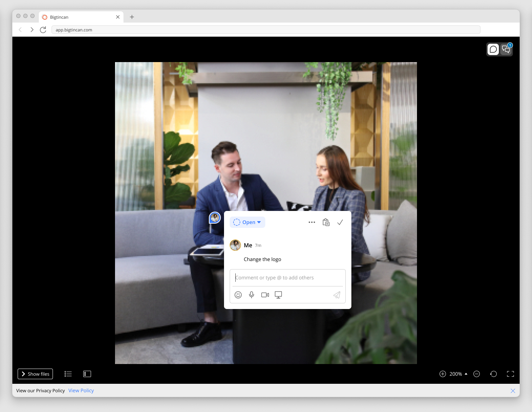Click the clipboard copy icon in comment popup

coord(326,222)
